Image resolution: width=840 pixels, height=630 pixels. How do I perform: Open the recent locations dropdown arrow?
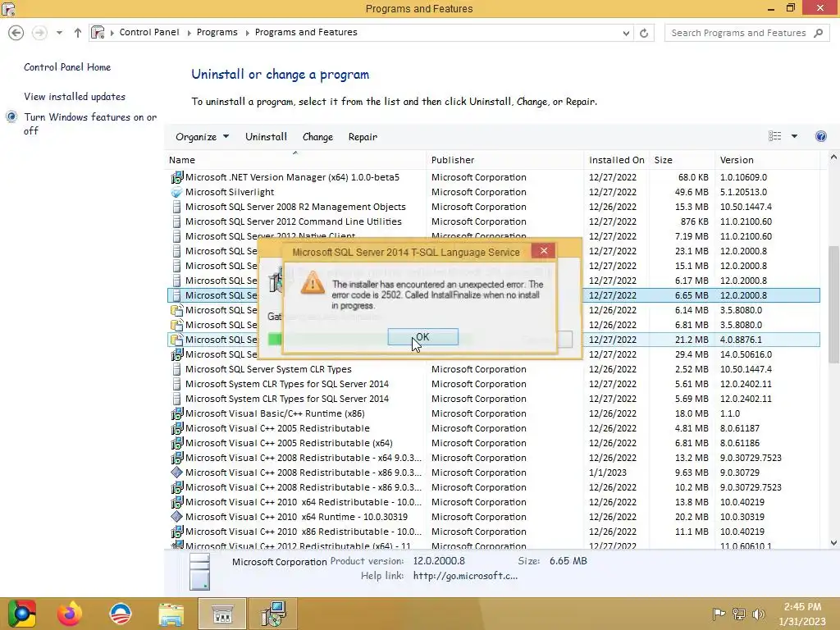click(x=59, y=33)
